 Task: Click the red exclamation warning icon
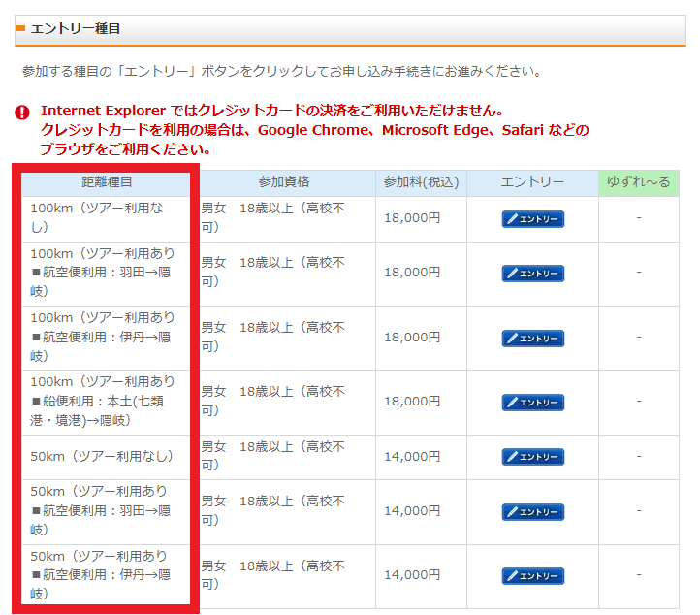click(x=22, y=113)
